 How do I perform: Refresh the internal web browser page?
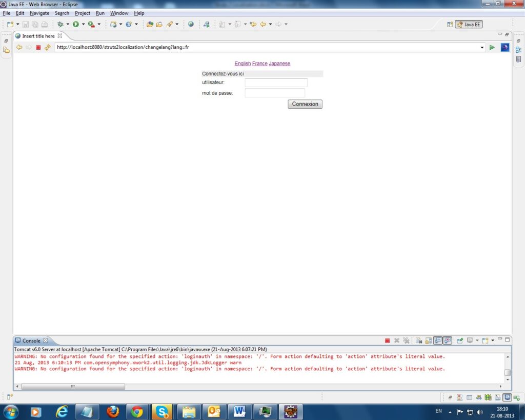pos(47,47)
